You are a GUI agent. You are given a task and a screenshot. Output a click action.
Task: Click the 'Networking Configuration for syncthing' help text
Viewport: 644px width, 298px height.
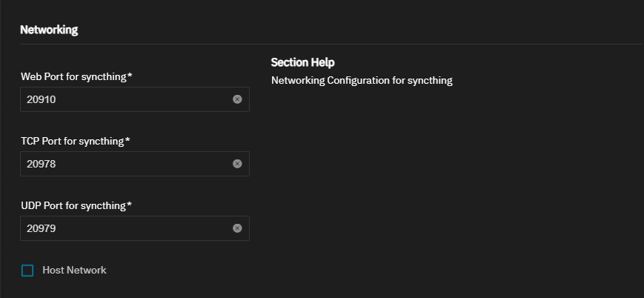click(361, 80)
